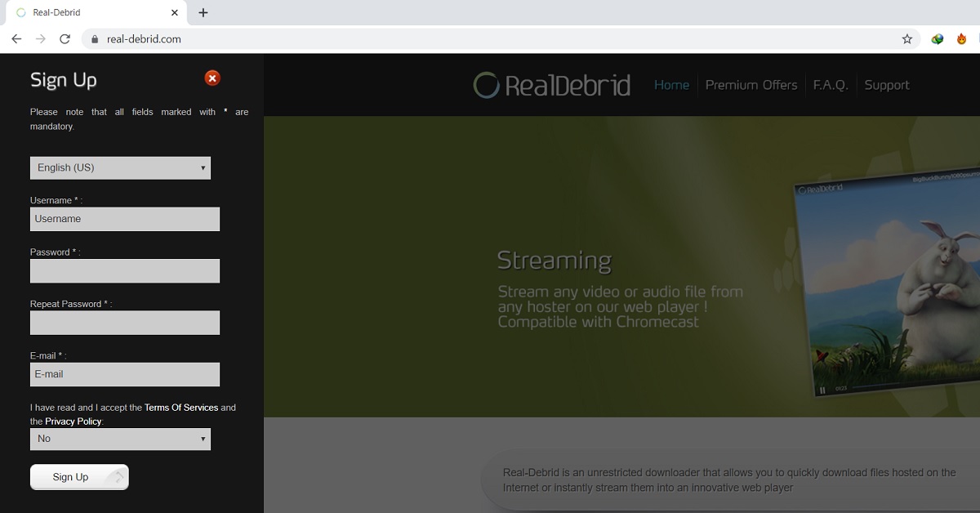
Task: Open the flame extension icon
Action: [x=962, y=38]
